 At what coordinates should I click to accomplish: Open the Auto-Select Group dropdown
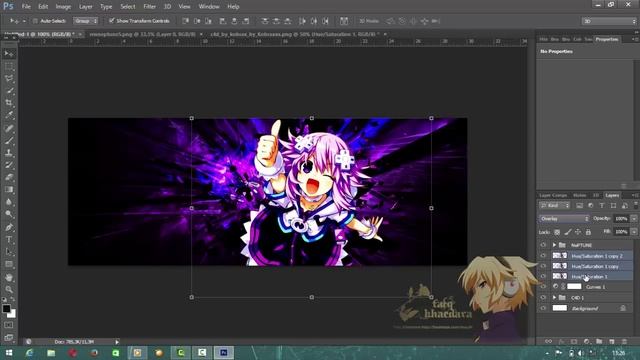[x=86, y=21]
